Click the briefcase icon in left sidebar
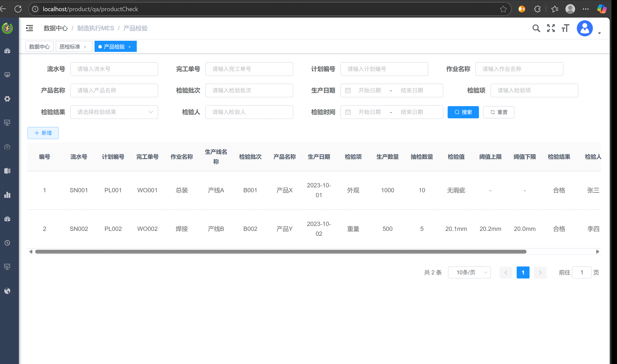 (7, 147)
